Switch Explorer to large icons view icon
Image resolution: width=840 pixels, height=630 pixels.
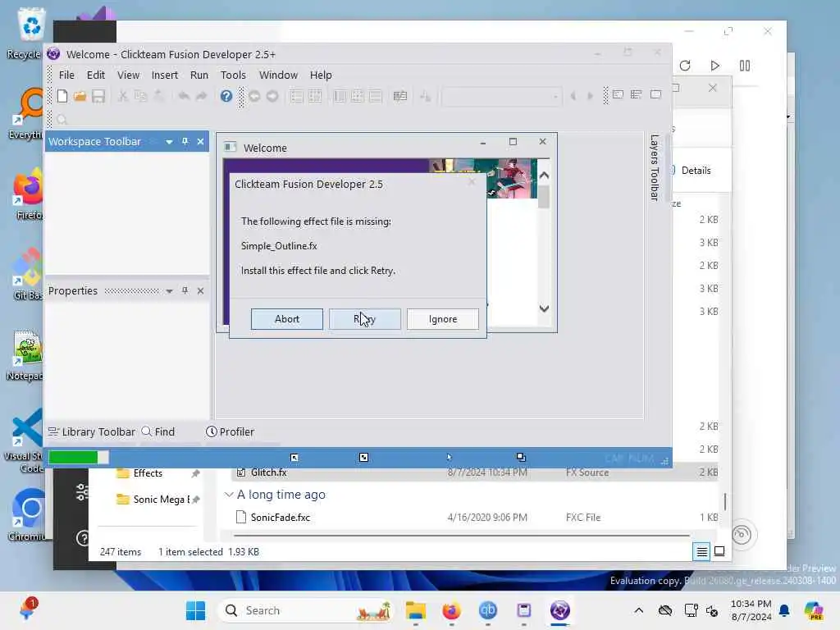tap(719, 551)
